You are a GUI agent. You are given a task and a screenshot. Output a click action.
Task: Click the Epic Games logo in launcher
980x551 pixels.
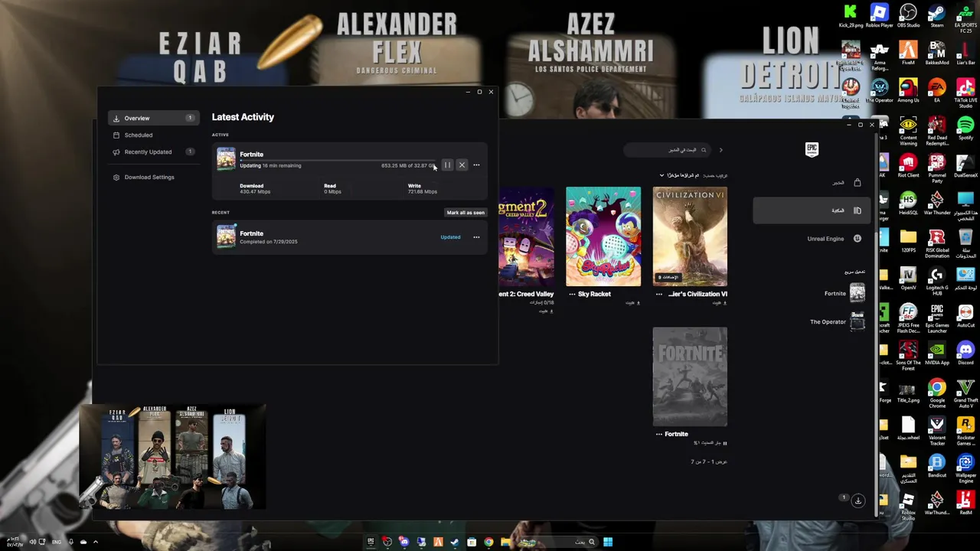coord(812,149)
